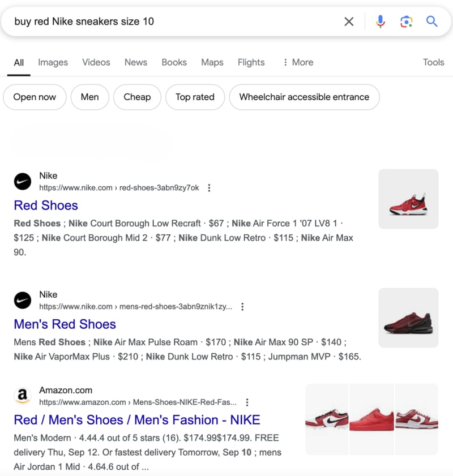Image resolution: width=453 pixels, height=476 pixels.
Task: Click the search magnifier icon
Action: (432, 21)
